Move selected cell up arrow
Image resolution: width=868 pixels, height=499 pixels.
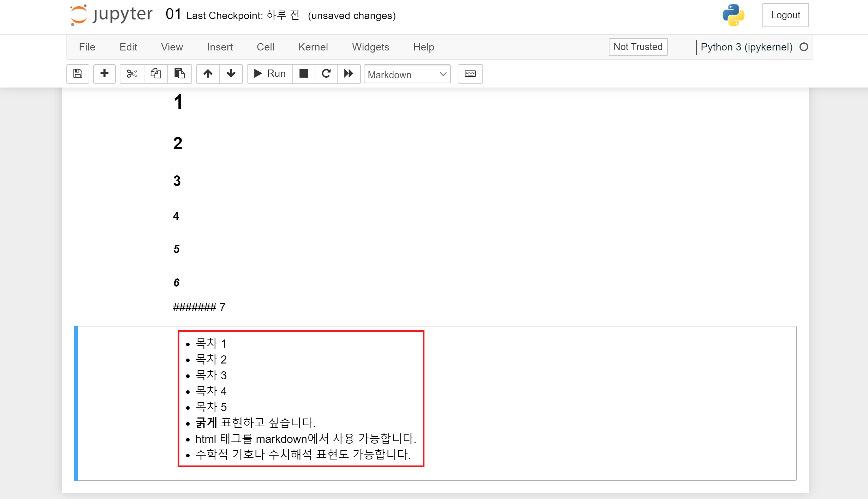pyautogui.click(x=208, y=73)
